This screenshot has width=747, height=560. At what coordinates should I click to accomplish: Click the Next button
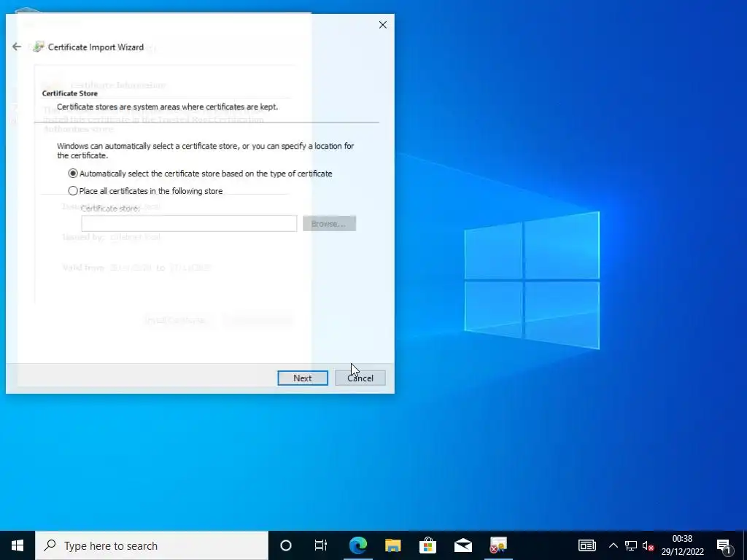click(303, 378)
